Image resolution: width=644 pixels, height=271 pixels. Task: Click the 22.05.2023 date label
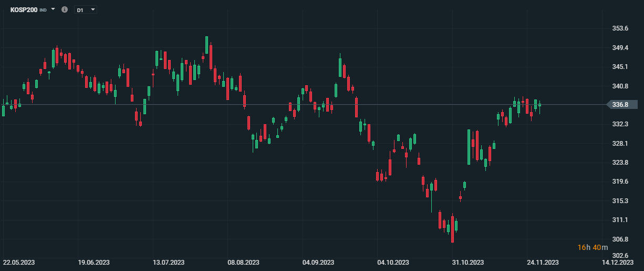click(x=19, y=262)
